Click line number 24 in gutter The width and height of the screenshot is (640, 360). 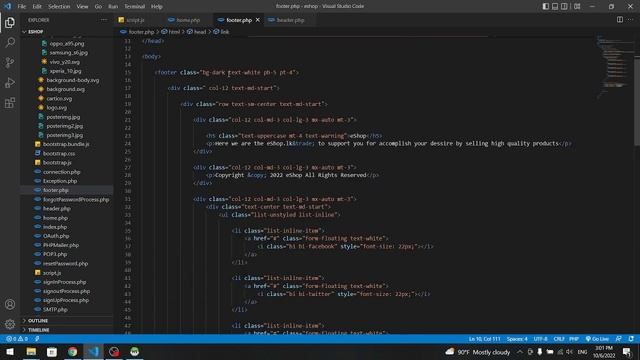point(128,144)
